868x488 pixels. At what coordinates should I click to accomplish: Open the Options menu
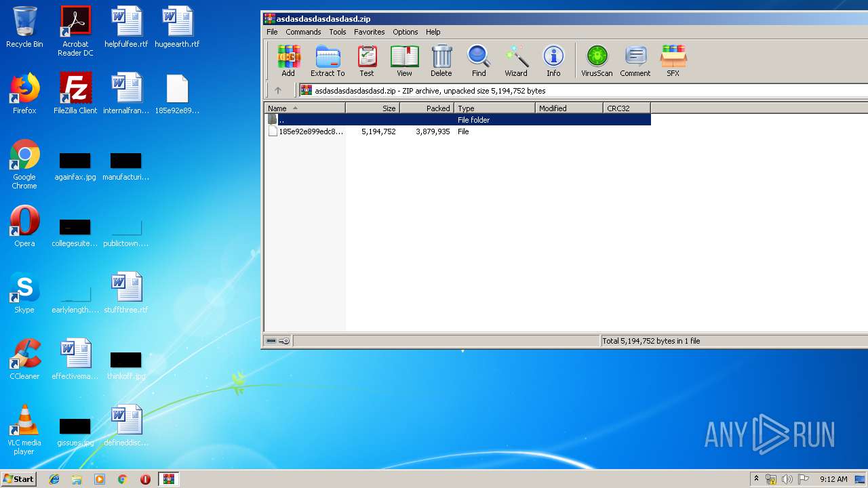pos(406,32)
